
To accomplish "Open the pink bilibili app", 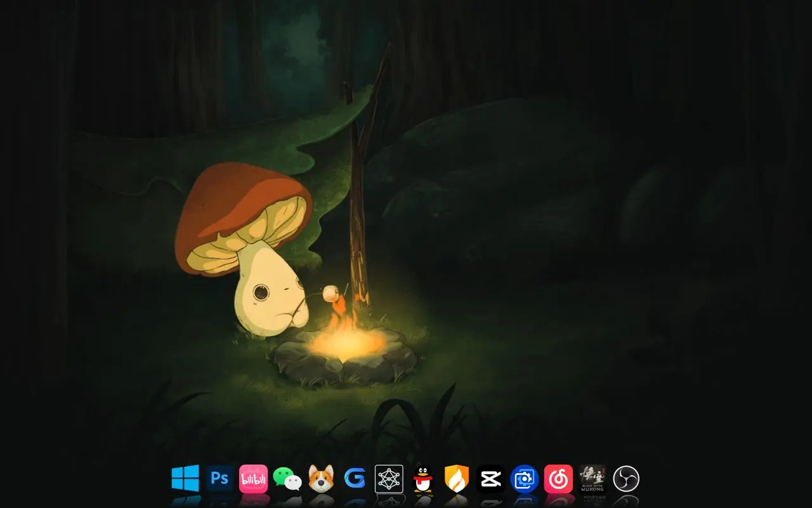I will pyautogui.click(x=254, y=479).
